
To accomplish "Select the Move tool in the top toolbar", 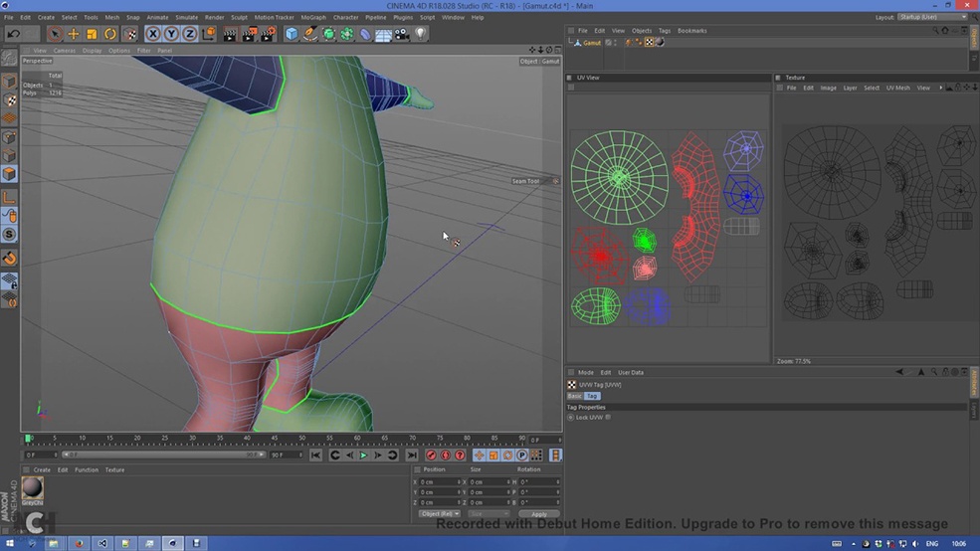I will (x=73, y=34).
